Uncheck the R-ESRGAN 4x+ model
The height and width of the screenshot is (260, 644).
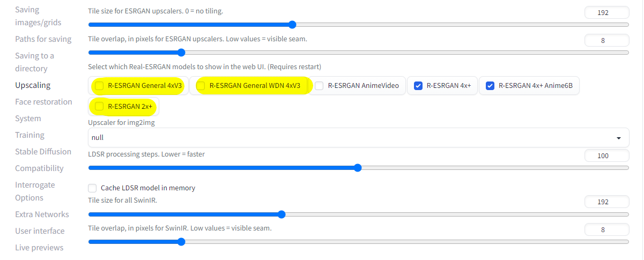click(418, 86)
